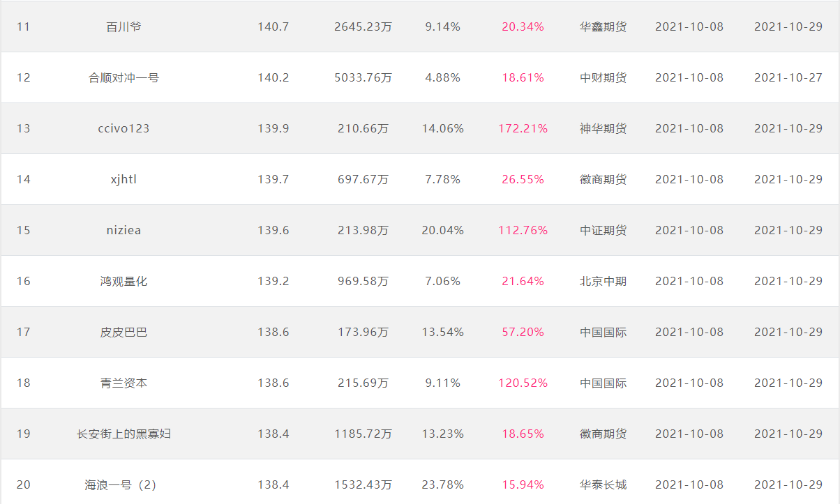840x504 pixels.
Task: Open the 长安街上的黑寡妇 account
Action: [x=123, y=434]
